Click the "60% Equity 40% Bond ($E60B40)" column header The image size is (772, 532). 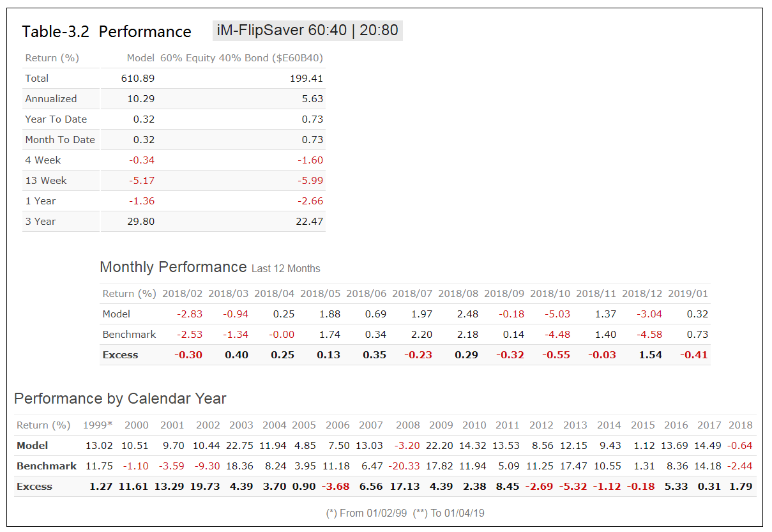tap(241, 58)
